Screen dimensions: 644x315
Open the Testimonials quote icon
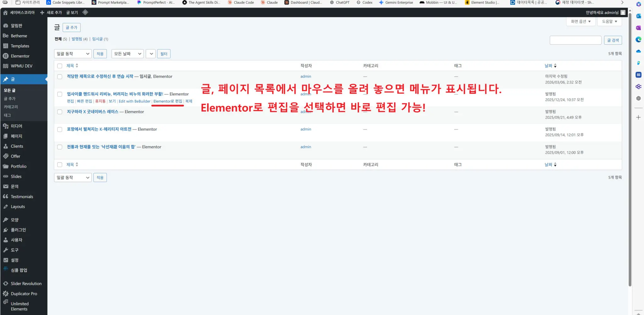tap(6, 196)
